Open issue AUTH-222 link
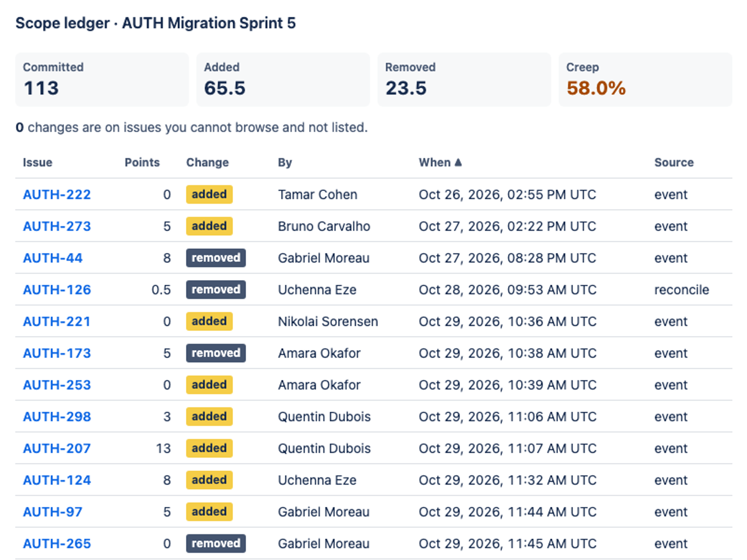Viewport: 747px width, 560px height. tap(57, 195)
